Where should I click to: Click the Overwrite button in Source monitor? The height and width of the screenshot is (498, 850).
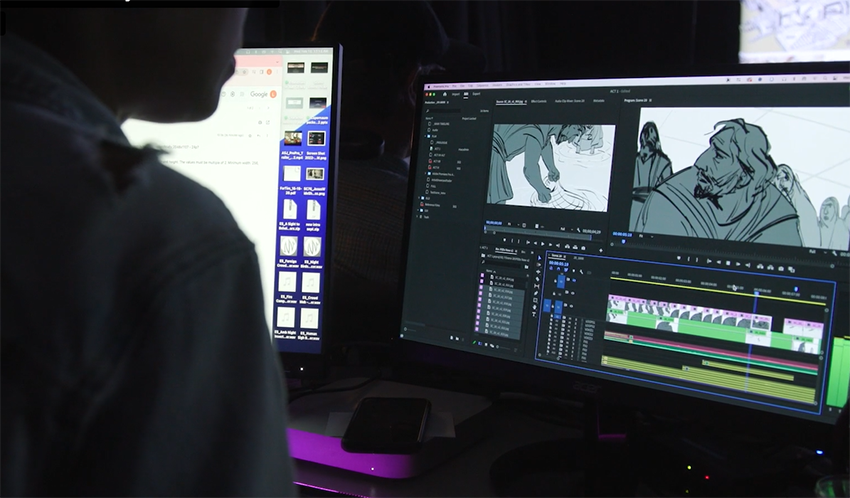click(575, 247)
